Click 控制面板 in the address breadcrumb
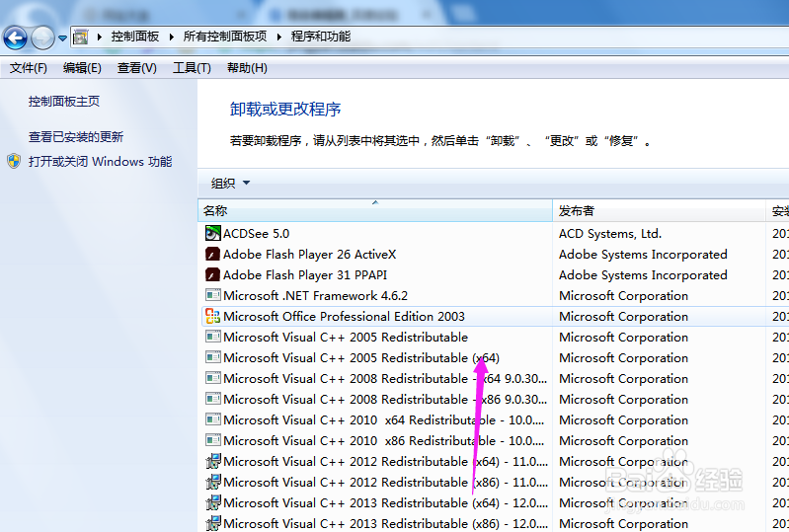The width and height of the screenshot is (789, 532). [x=135, y=37]
